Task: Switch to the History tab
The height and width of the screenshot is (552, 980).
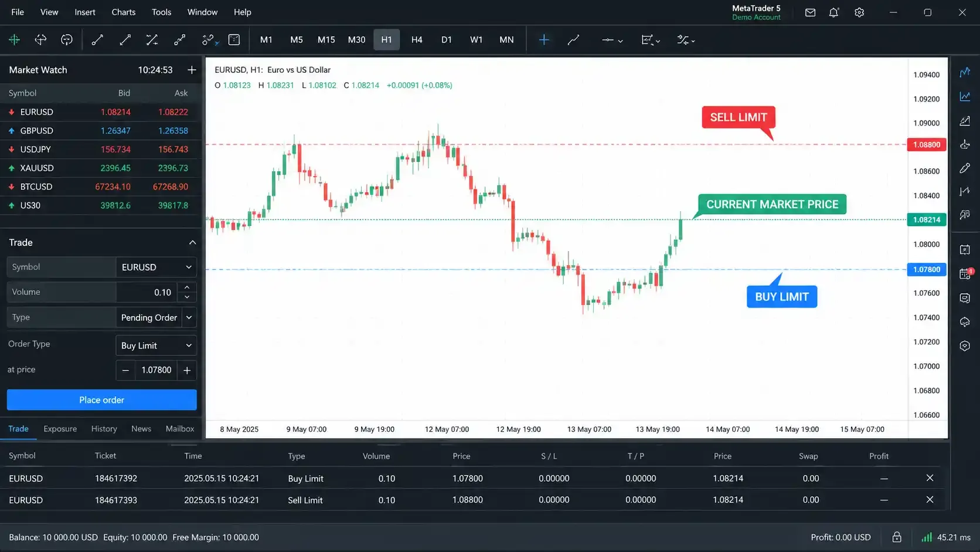Action: [x=104, y=429]
